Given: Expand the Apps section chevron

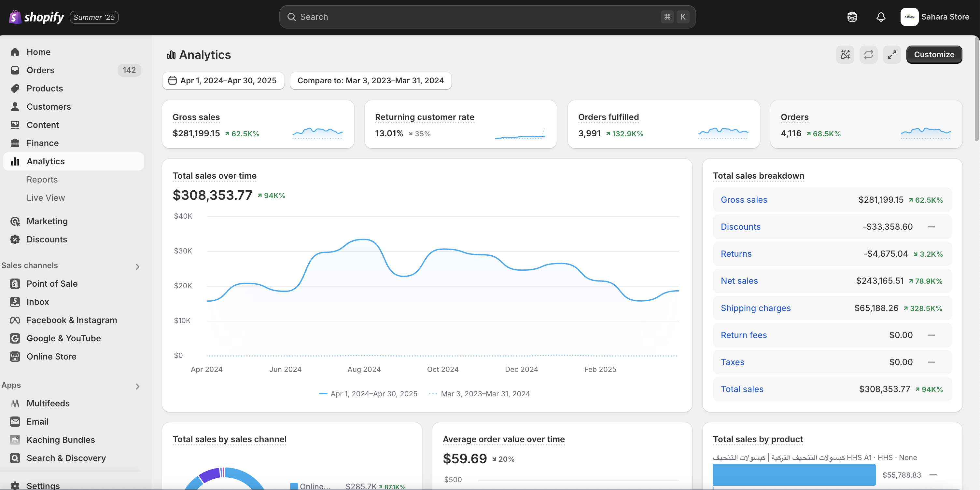Looking at the screenshot, I should pyautogui.click(x=137, y=387).
